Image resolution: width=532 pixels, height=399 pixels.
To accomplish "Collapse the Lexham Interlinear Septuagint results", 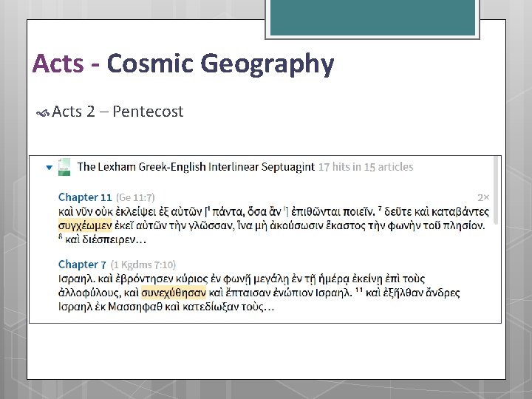I will pyautogui.click(x=50, y=167).
